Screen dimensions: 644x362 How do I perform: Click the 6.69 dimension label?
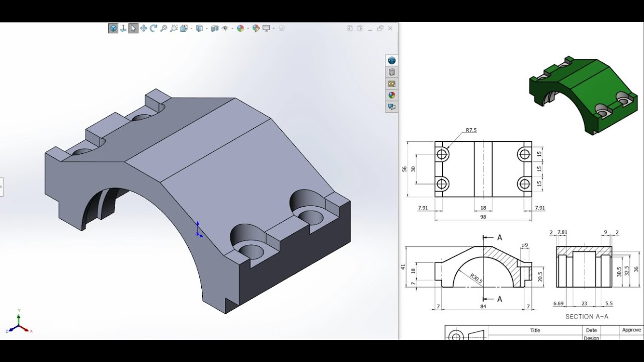(x=558, y=304)
